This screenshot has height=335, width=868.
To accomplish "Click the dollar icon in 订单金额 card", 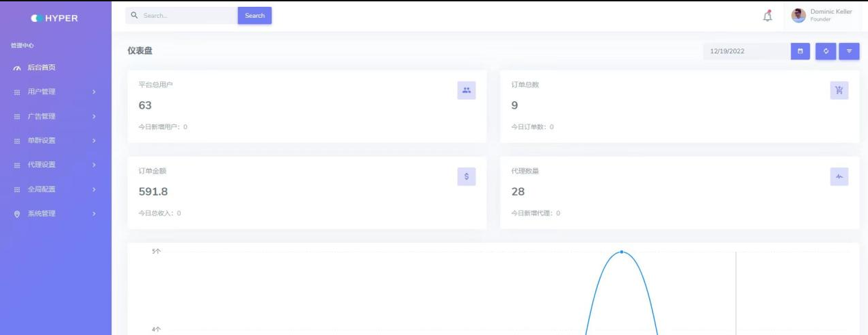I will point(466,176).
